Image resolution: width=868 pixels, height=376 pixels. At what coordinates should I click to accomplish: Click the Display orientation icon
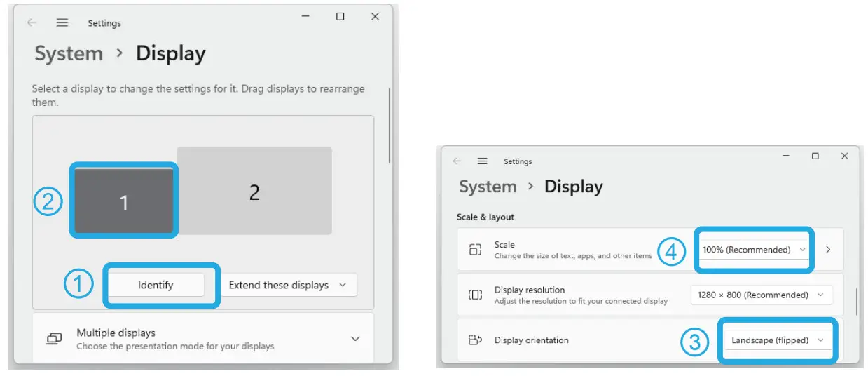(x=475, y=340)
